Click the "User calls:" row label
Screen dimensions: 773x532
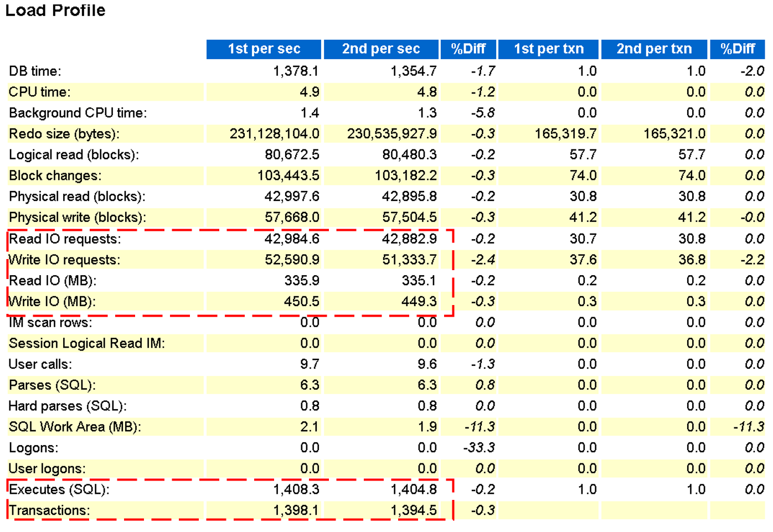click(40, 364)
